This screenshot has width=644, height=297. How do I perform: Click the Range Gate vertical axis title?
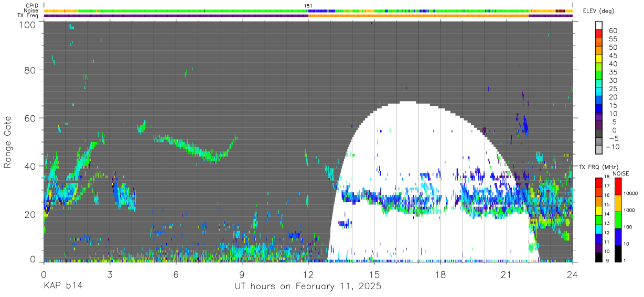tap(8, 142)
